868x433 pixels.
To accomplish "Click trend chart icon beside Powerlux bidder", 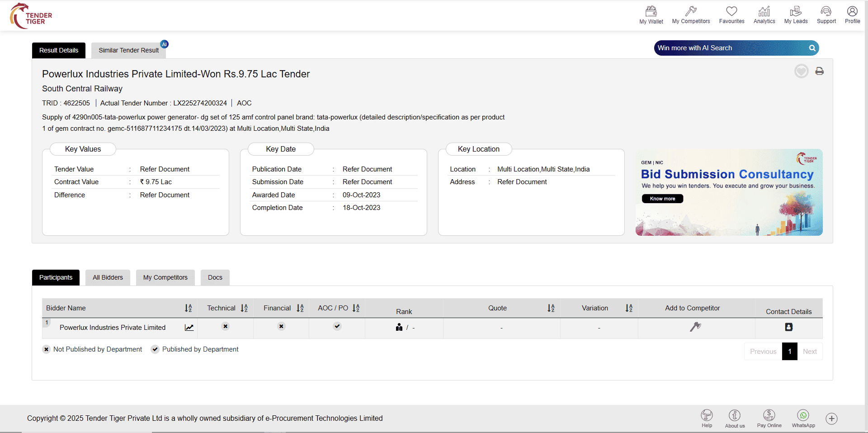I will (x=189, y=328).
